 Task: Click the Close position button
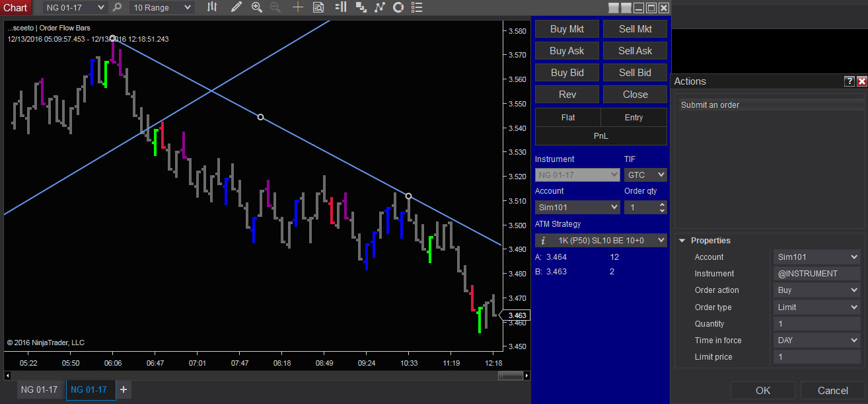point(635,95)
